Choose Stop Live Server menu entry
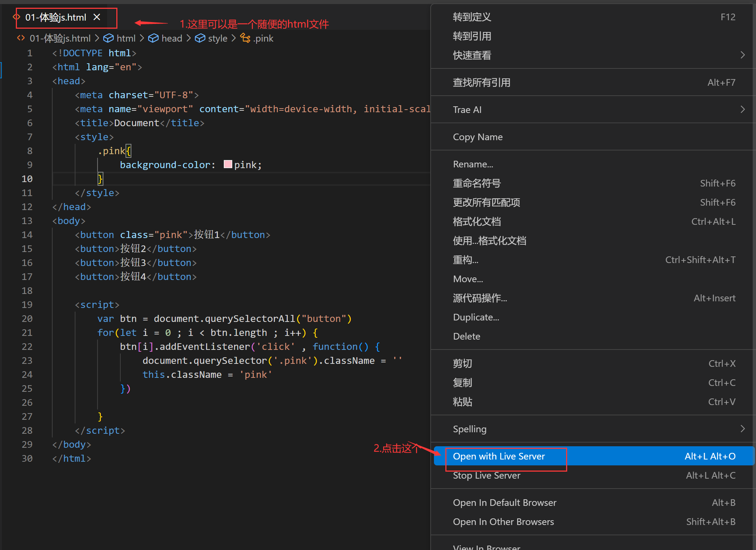 (486, 475)
